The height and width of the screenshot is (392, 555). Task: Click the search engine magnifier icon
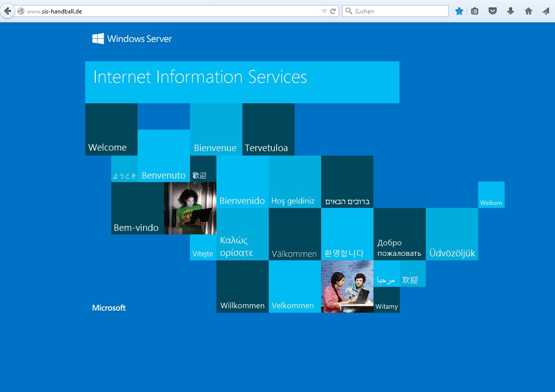[x=349, y=11]
